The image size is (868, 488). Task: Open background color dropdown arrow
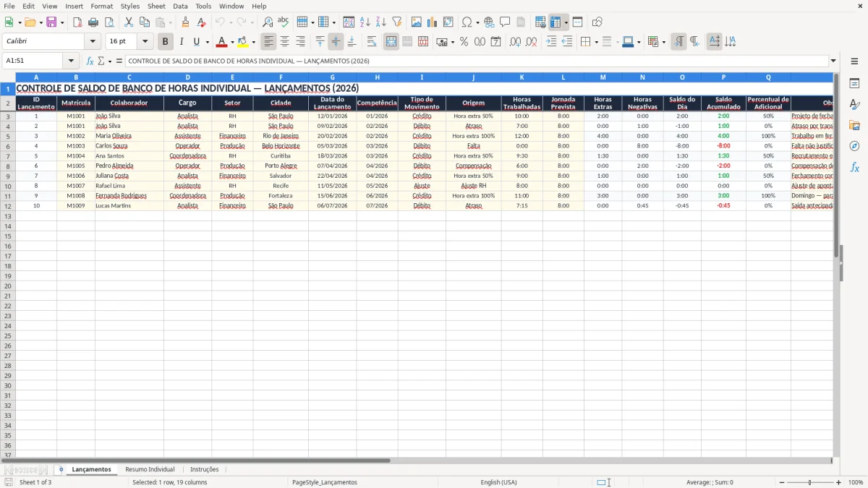pyautogui.click(x=253, y=43)
